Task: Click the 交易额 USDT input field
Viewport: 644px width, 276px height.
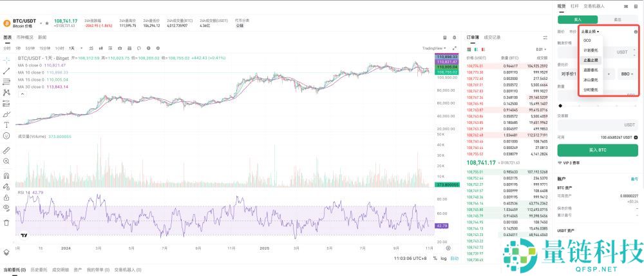Action: point(598,124)
